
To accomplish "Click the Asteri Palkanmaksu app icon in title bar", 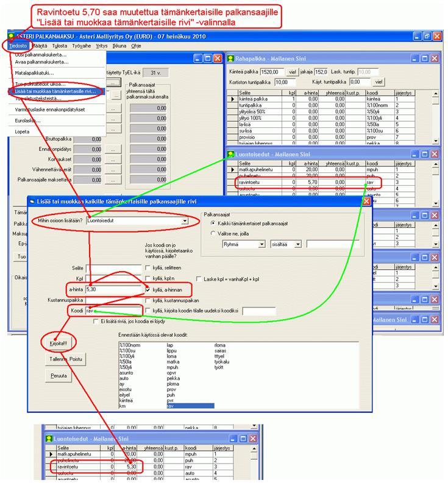I will pos(12,36).
